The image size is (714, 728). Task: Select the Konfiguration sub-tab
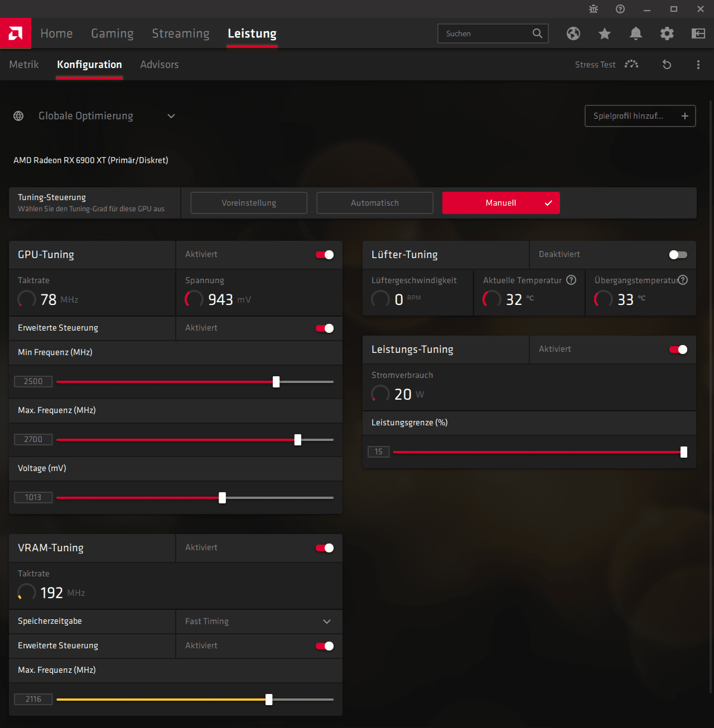click(89, 65)
